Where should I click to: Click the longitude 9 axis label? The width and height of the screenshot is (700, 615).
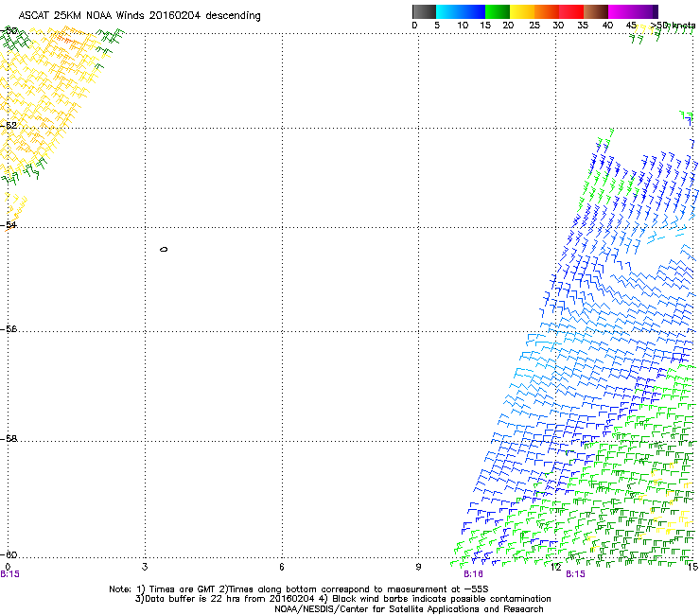418,567
